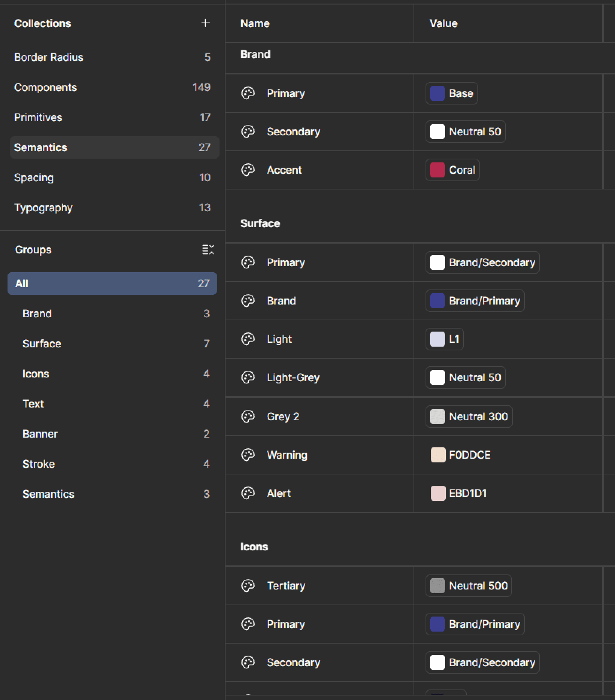Click Neutral 50 chip for Light-Grey
Image resolution: width=615 pixels, height=700 pixels.
point(466,377)
